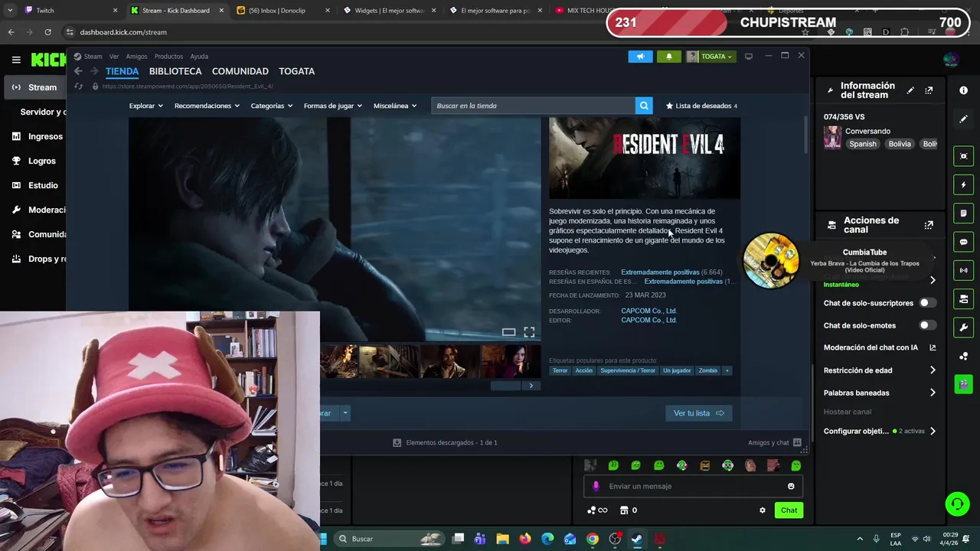The width and height of the screenshot is (980, 551).
Task: Click the wrench icon in Kick right toolbar
Action: tap(964, 328)
